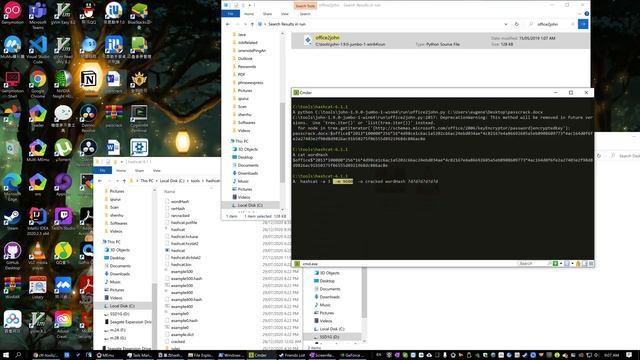Select the hashcat.potfile file
Viewport: 640px width, 360px height.
pyautogui.click(x=184, y=222)
